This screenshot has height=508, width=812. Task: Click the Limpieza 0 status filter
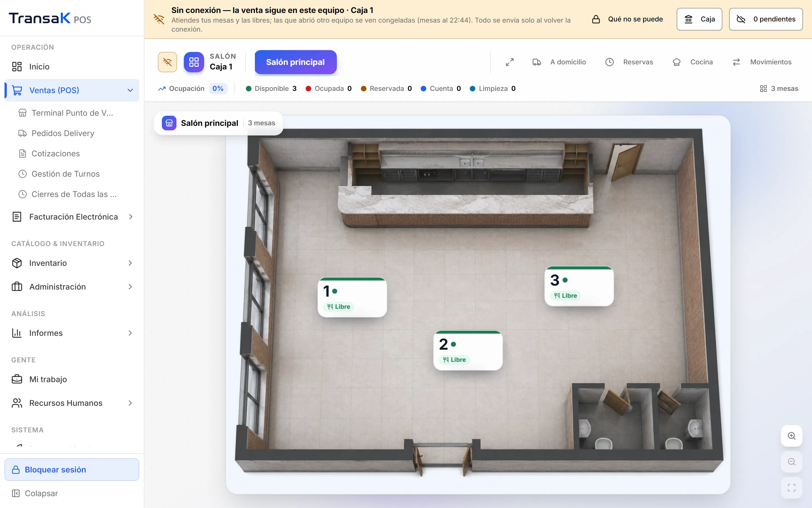(x=493, y=89)
